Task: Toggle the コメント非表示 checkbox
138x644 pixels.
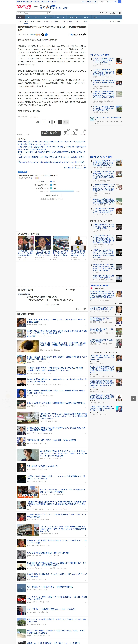Action: 75,309
